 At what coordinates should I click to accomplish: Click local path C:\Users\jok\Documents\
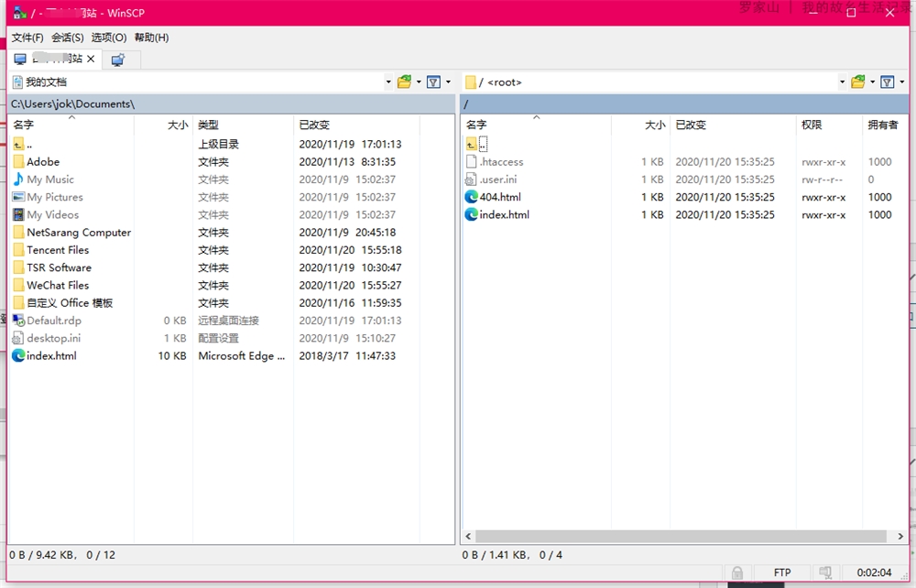click(72, 103)
